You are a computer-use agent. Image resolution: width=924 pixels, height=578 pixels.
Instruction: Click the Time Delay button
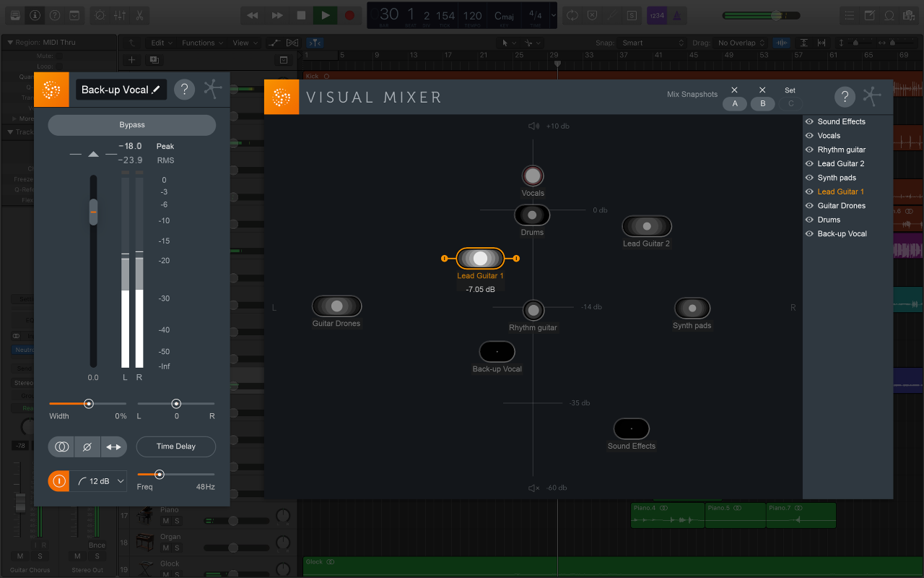pos(175,447)
